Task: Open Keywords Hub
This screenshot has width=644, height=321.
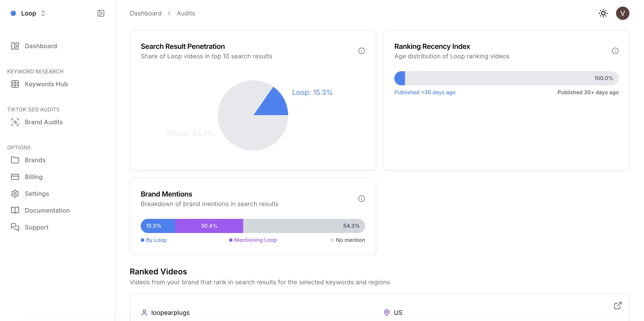Action: [46, 84]
